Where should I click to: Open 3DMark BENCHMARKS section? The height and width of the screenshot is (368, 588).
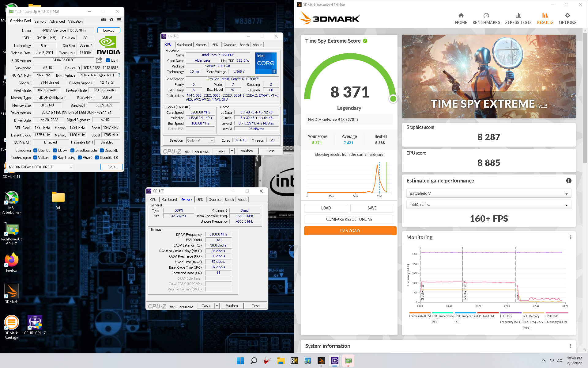[486, 18]
